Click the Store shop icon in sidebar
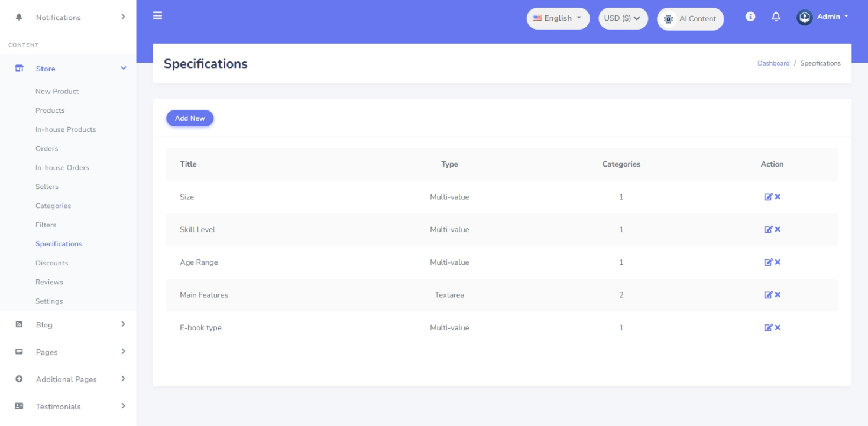This screenshot has height=426, width=868. (x=19, y=69)
